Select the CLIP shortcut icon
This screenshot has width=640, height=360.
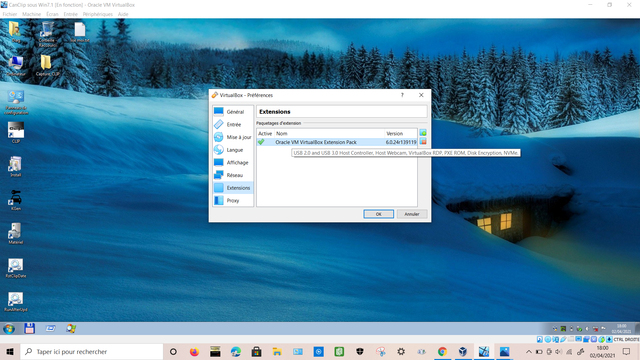(16, 132)
